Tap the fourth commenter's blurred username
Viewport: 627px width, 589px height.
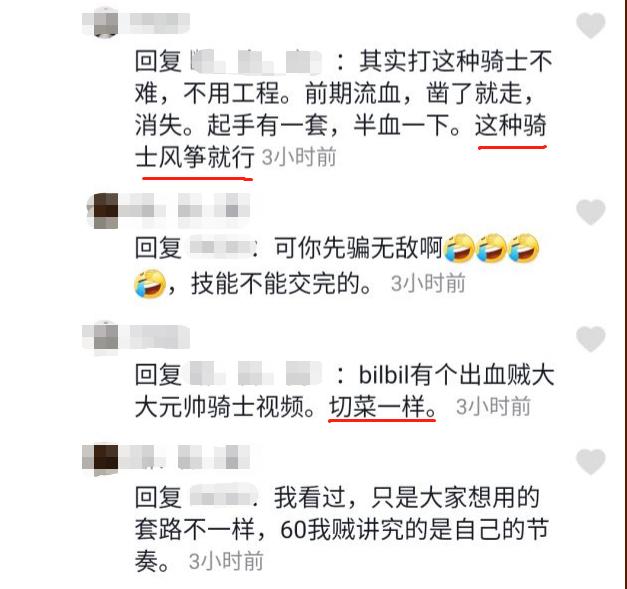185,458
